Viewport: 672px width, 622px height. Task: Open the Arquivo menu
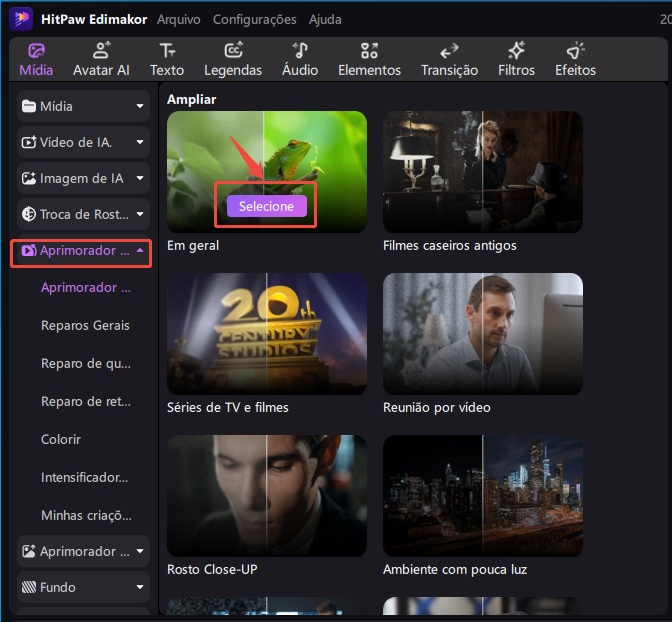tap(179, 19)
